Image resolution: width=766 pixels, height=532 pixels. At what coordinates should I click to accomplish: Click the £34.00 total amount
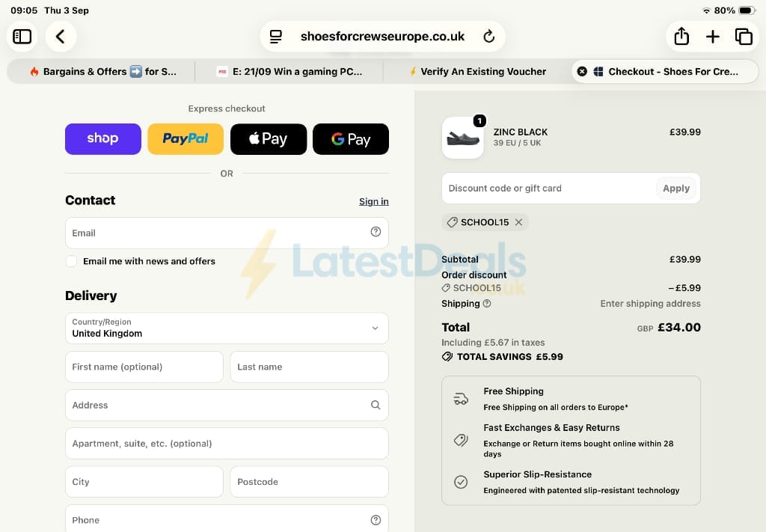click(679, 327)
